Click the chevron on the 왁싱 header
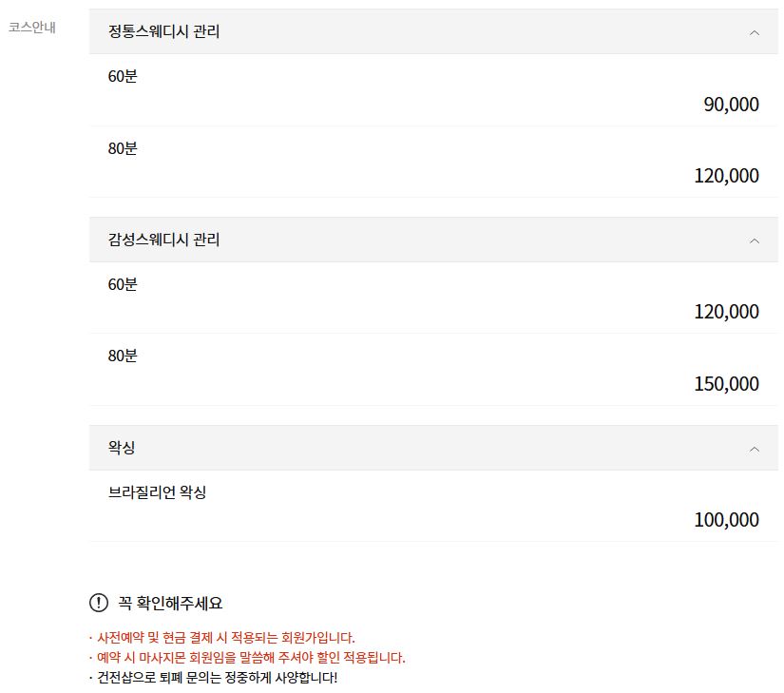Screen dimensions: 784x693 point(755,447)
